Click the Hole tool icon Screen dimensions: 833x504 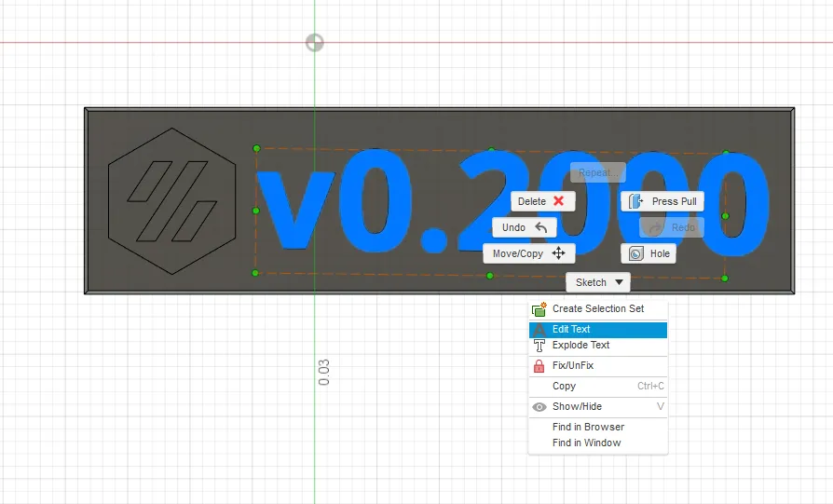pyautogui.click(x=635, y=253)
